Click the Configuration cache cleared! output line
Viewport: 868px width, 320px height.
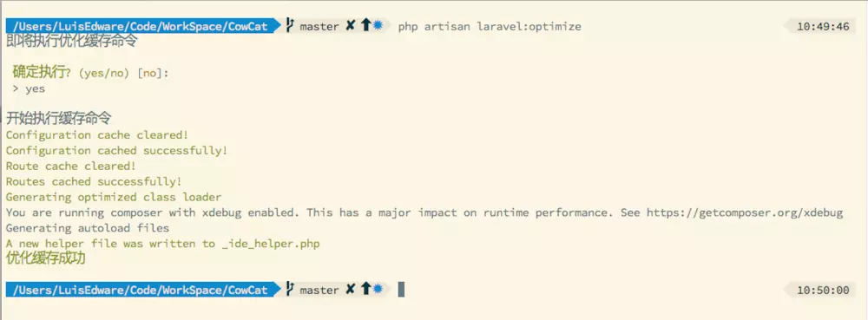point(97,135)
